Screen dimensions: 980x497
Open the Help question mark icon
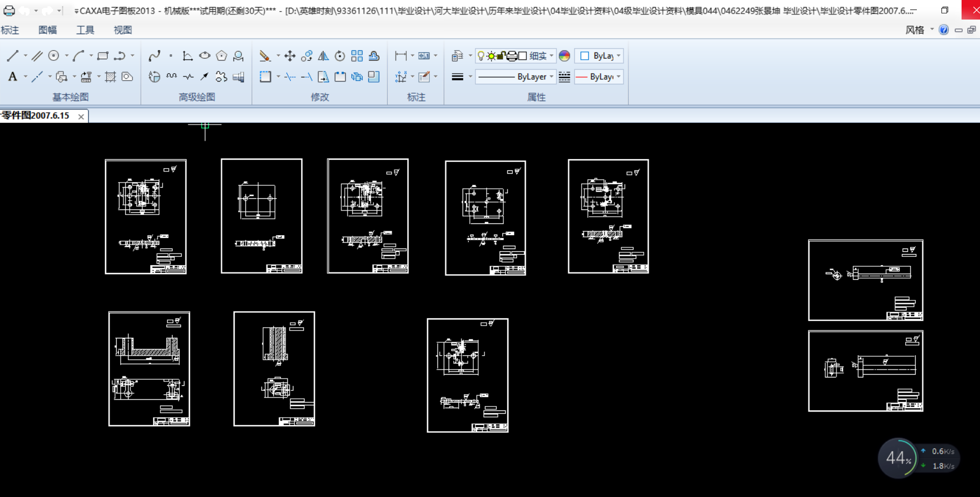944,30
